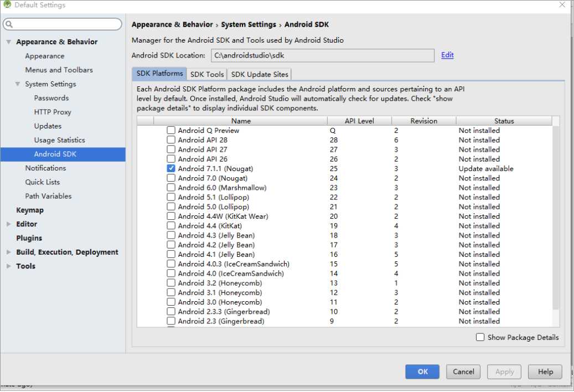Sort by Status column header
574x392 pixels.
click(504, 121)
